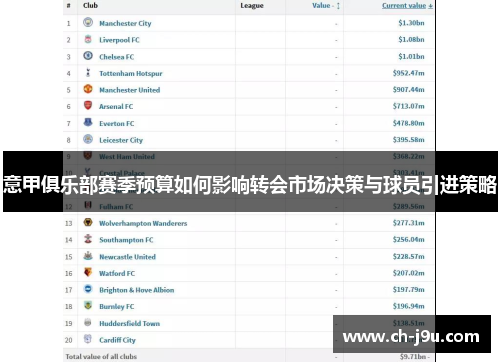The width and height of the screenshot is (500, 362).
Task: Click the Huddersfield Town club crest
Action: pos(88,322)
